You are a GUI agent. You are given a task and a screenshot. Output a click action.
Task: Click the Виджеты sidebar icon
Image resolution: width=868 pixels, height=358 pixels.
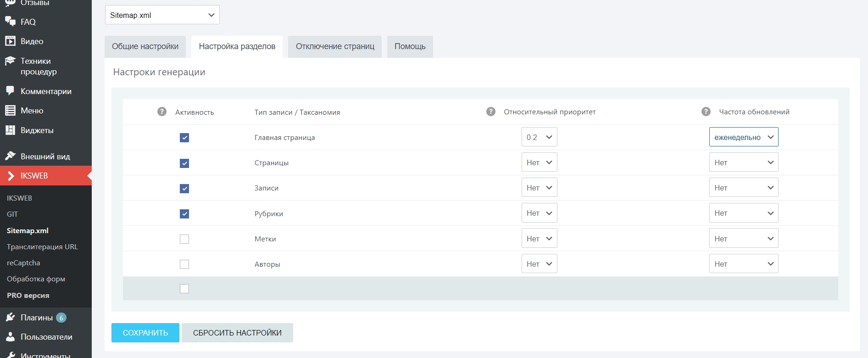coord(10,130)
